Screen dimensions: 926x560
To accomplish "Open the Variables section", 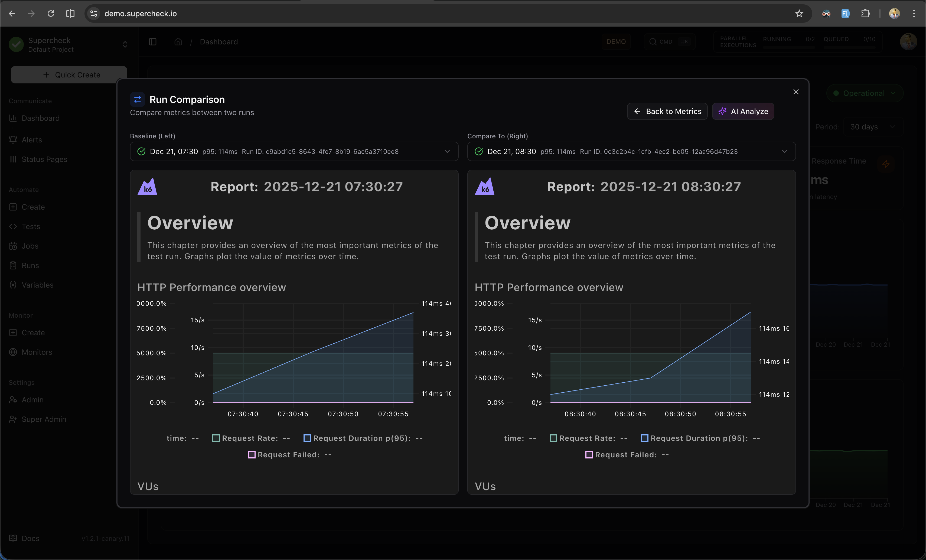I will pos(37,285).
